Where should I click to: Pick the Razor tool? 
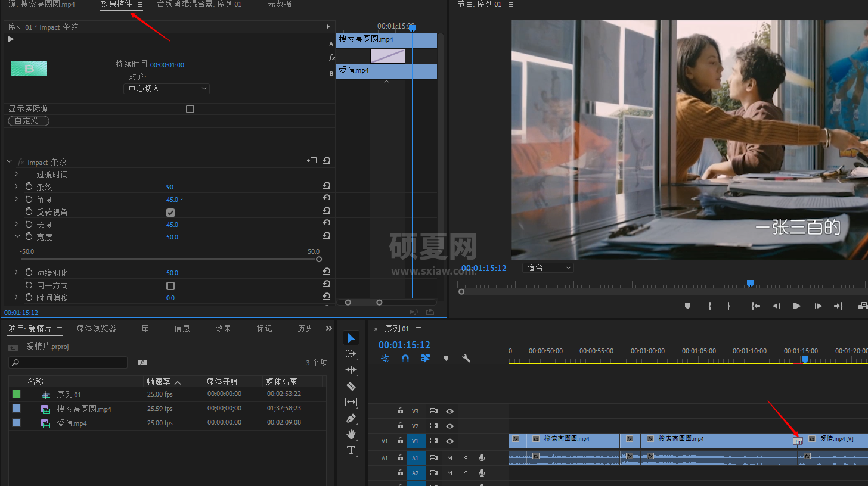tap(352, 386)
